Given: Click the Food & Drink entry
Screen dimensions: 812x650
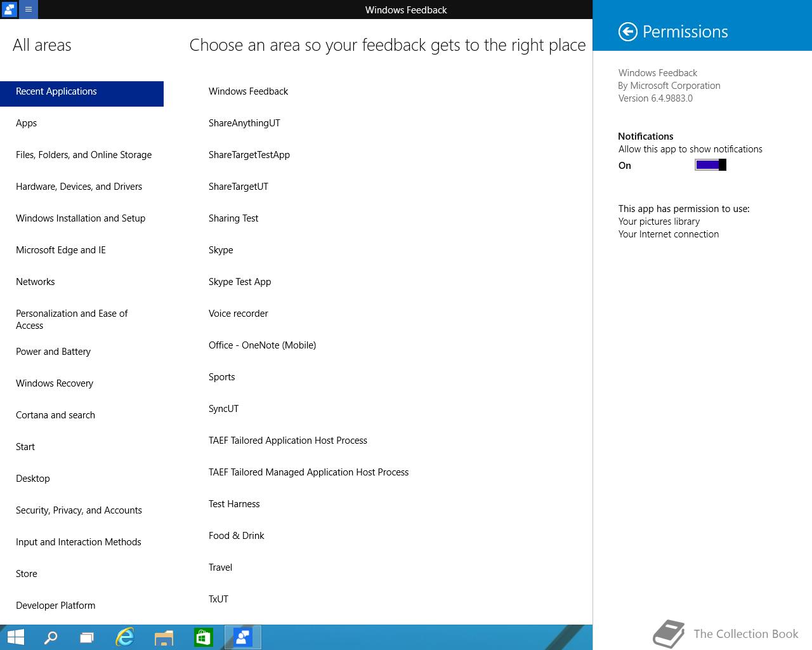Looking at the screenshot, I should tap(237, 536).
